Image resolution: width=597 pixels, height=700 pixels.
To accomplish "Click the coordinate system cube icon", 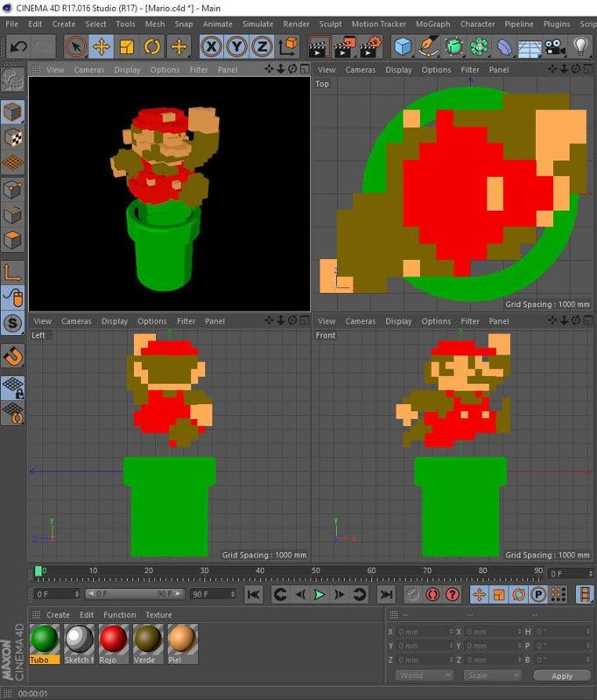I will 288,46.
